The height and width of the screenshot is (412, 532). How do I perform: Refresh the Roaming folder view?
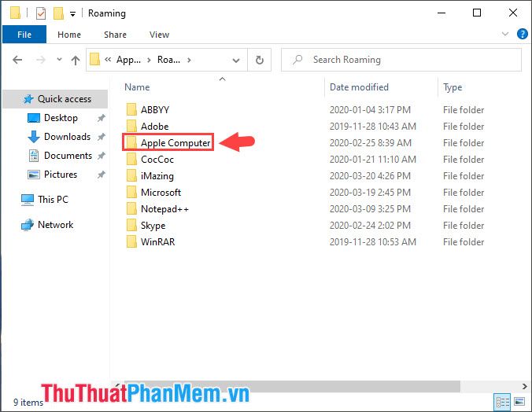pyautogui.click(x=260, y=60)
